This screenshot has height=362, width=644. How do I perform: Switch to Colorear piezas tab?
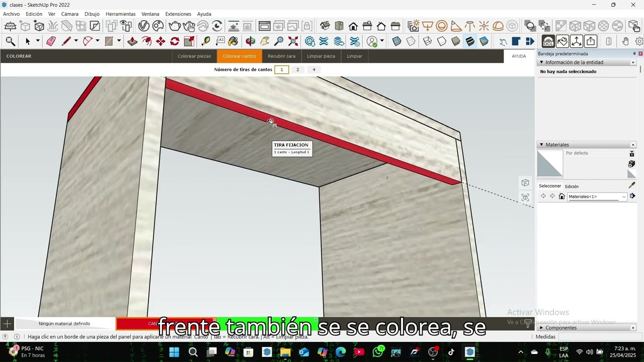pyautogui.click(x=194, y=56)
